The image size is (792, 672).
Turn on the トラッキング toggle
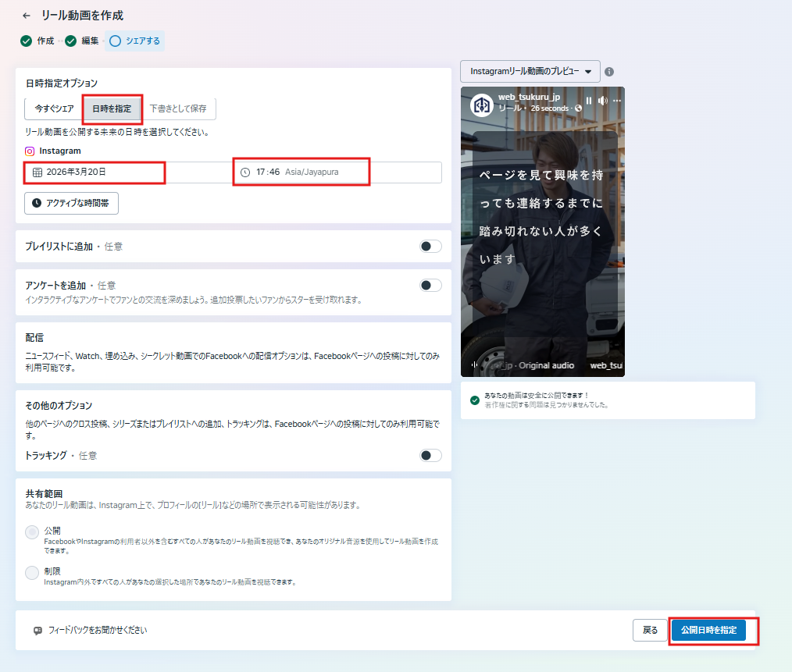point(430,456)
